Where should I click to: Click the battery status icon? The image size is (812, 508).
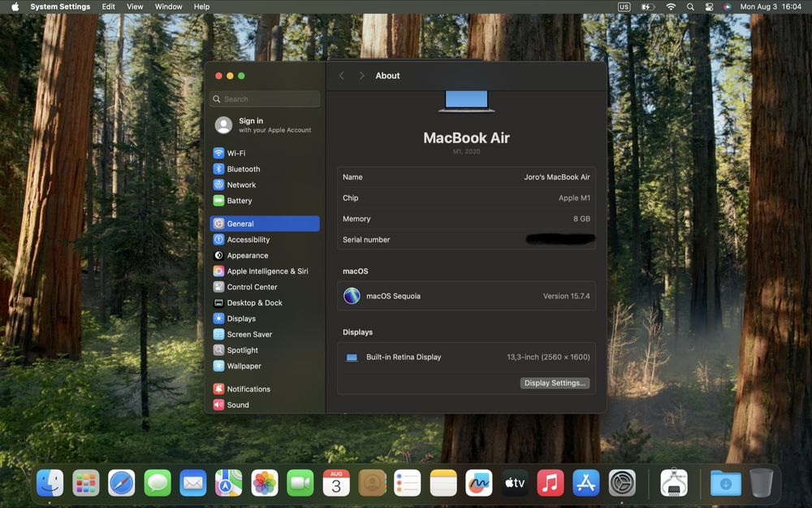pos(648,7)
